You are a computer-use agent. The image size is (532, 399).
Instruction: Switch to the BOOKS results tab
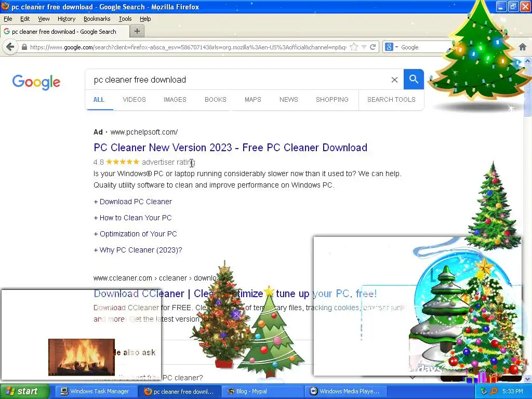coord(216,99)
